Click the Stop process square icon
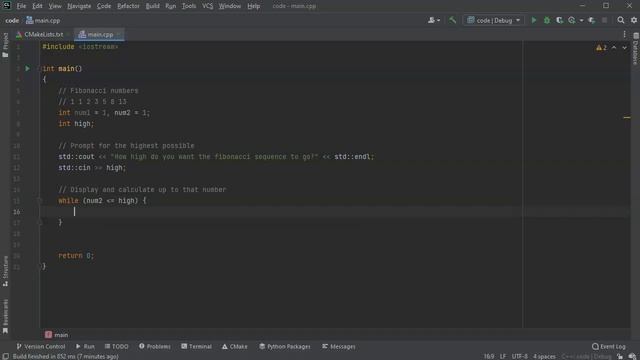 point(604,20)
